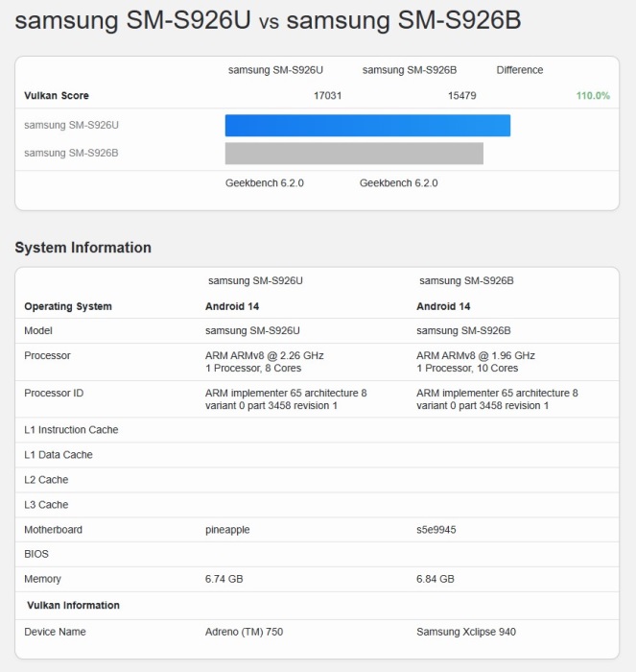Click the Vulkan score value 15479

coord(461,96)
